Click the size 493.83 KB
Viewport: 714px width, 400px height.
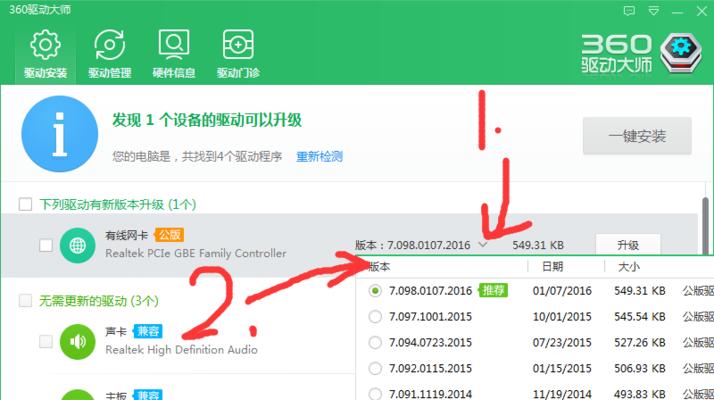coord(640,394)
